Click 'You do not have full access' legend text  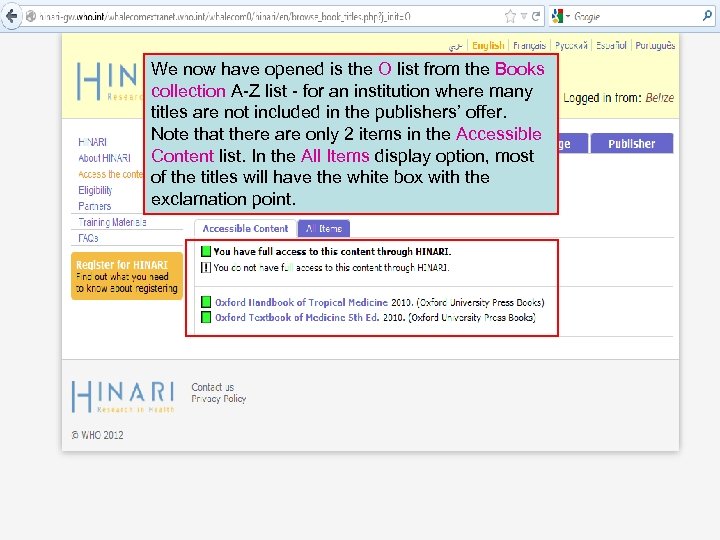coord(331,267)
